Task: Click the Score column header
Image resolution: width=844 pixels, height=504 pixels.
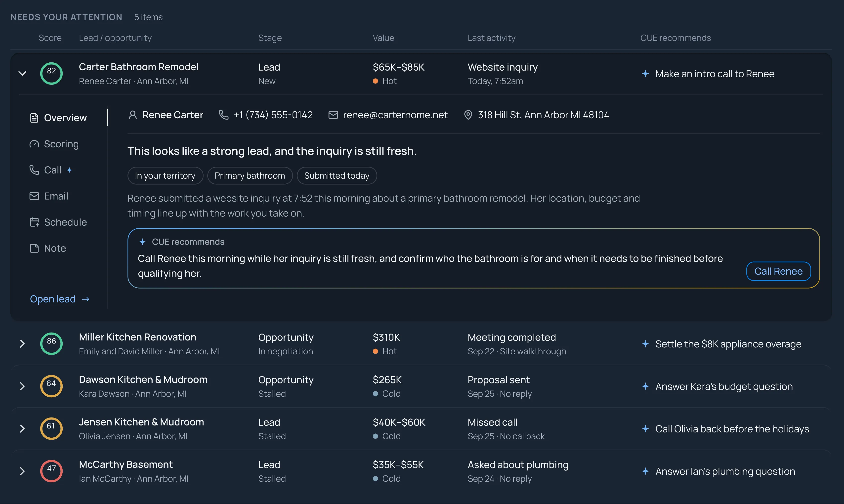Action: coord(50,38)
